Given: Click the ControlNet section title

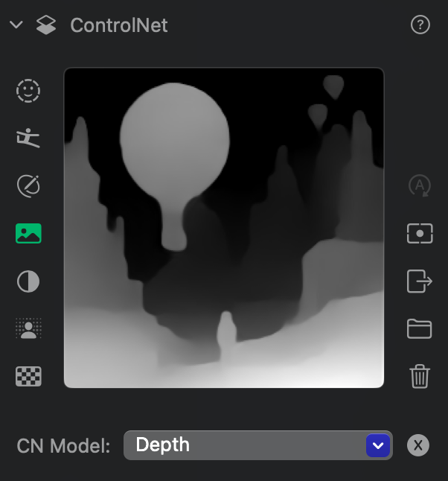Looking at the screenshot, I should tap(118, 25).
